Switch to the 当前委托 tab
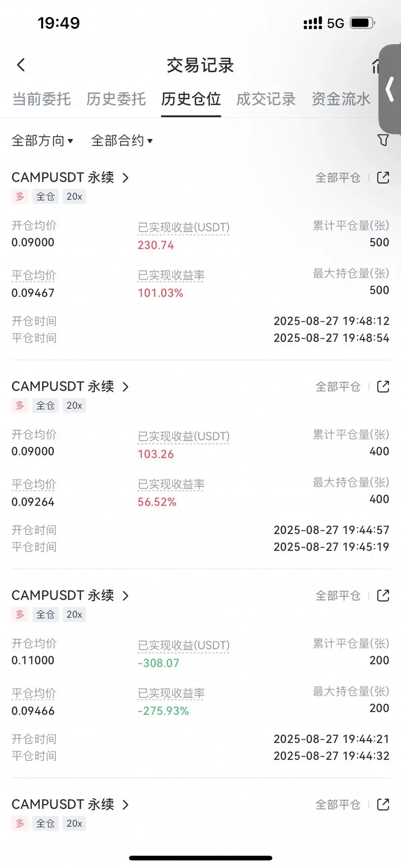This screenshot has width=401, height=868. pos(42,99)
